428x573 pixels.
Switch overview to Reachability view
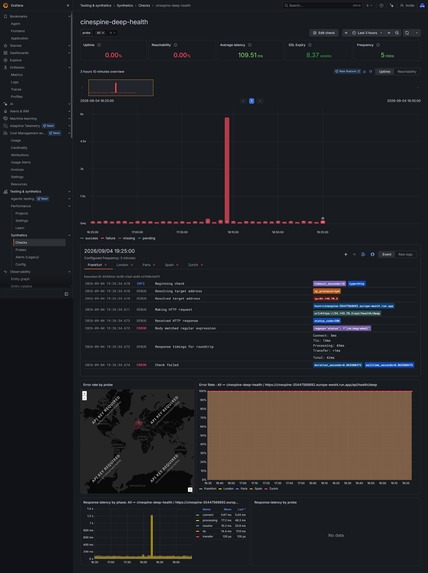pyautogui.click(x=407, y=72)
